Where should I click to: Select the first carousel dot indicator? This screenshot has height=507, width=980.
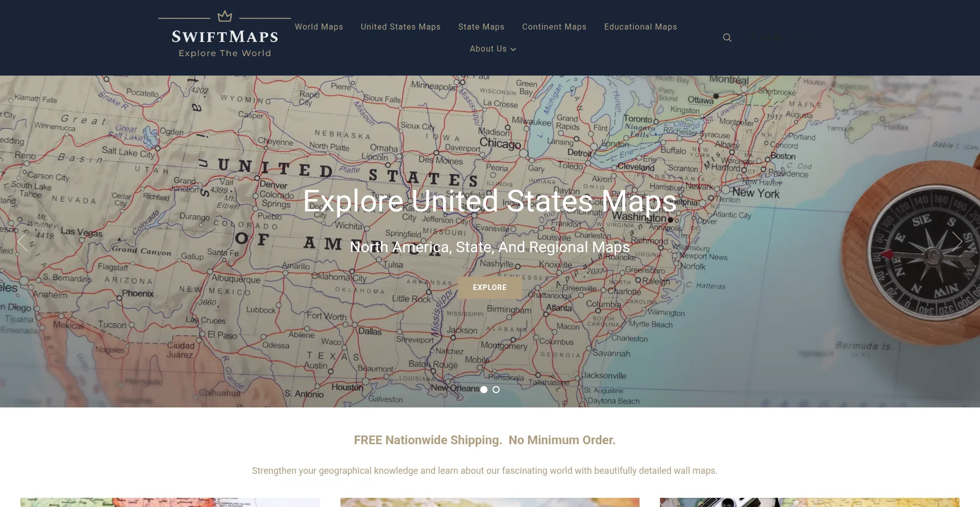click(x=483, y=390)
